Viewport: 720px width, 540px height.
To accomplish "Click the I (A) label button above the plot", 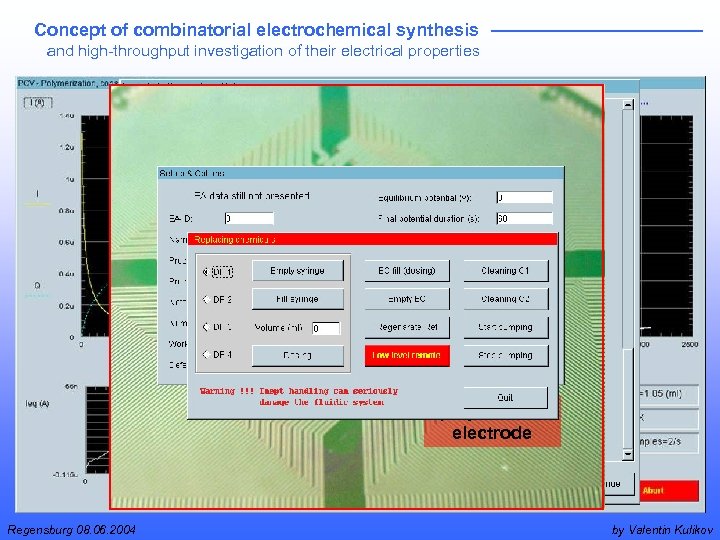I will tap(38, 102).
